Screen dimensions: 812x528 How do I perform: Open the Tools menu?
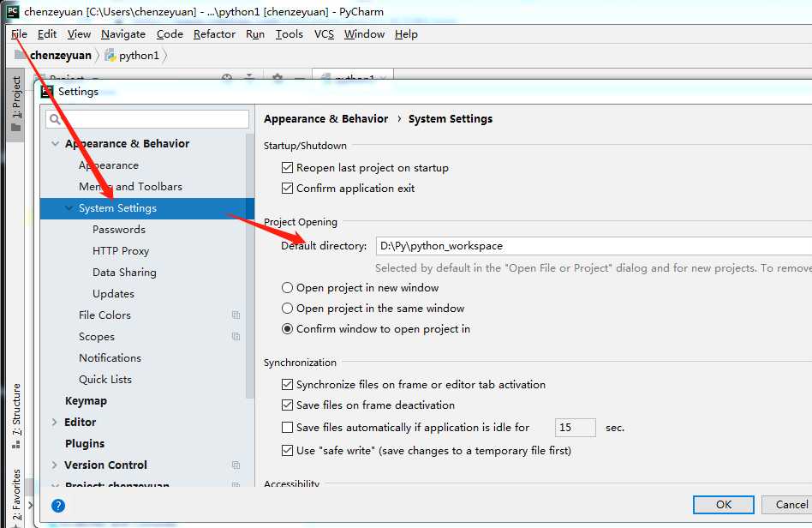click(x=289, y=34)
